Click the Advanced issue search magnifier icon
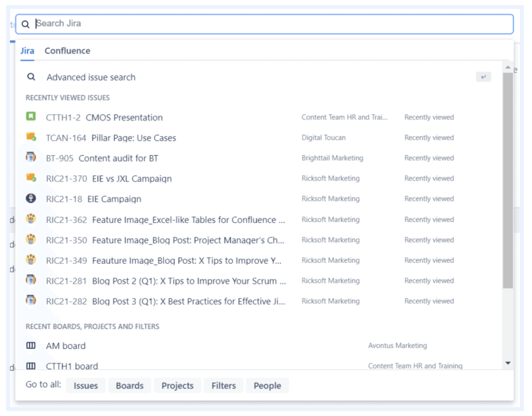Screen dimensions: 532x416 click(31, 77)
